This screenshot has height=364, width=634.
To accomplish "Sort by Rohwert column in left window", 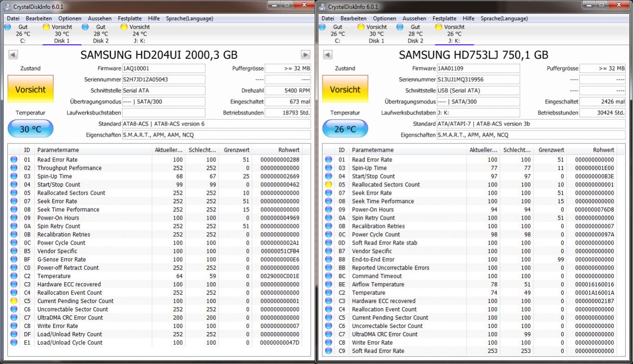I will click(x=277, y=150).
